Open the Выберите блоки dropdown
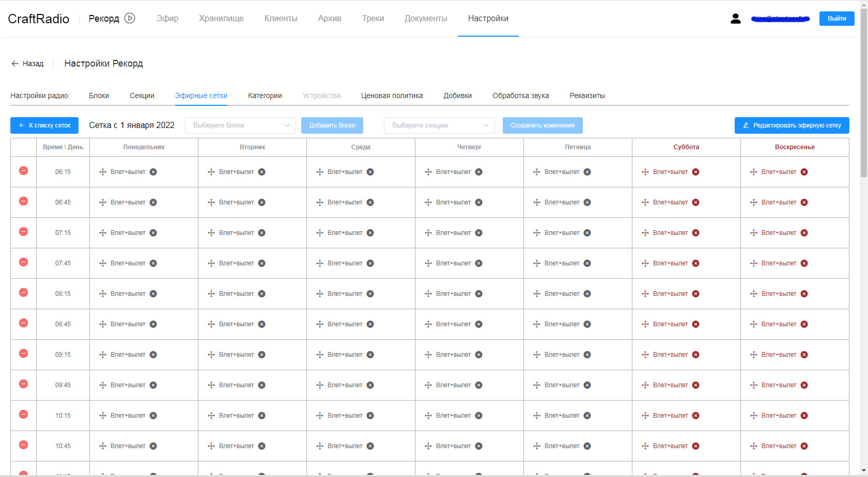 [x=240, y=125]
